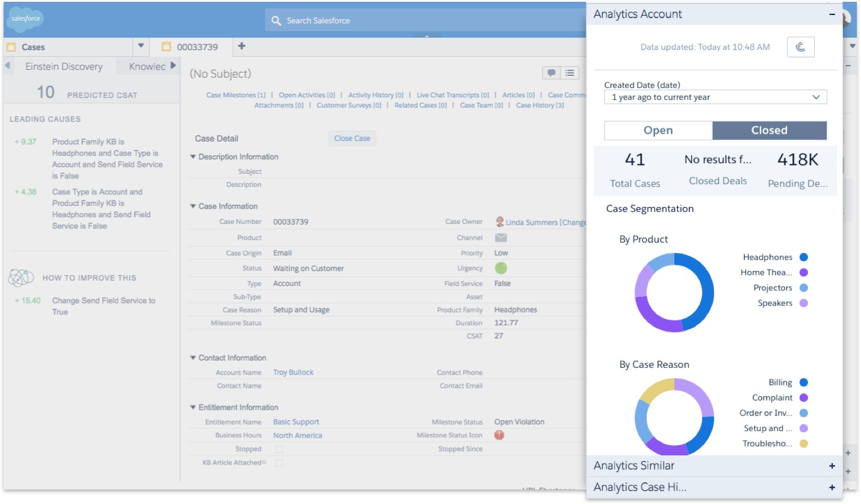Open the Cases navigation dropdown arrow
This screenshot has height=504, width=861.
pos(141,46)
